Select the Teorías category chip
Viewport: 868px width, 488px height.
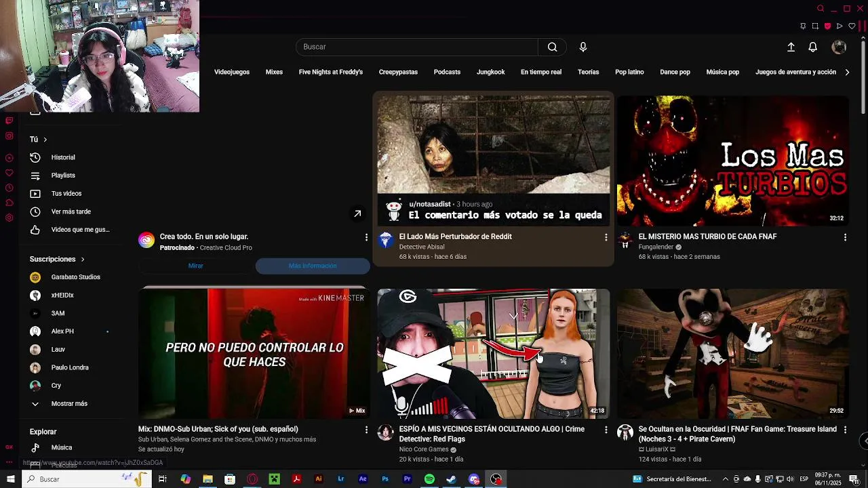(589, 72)
